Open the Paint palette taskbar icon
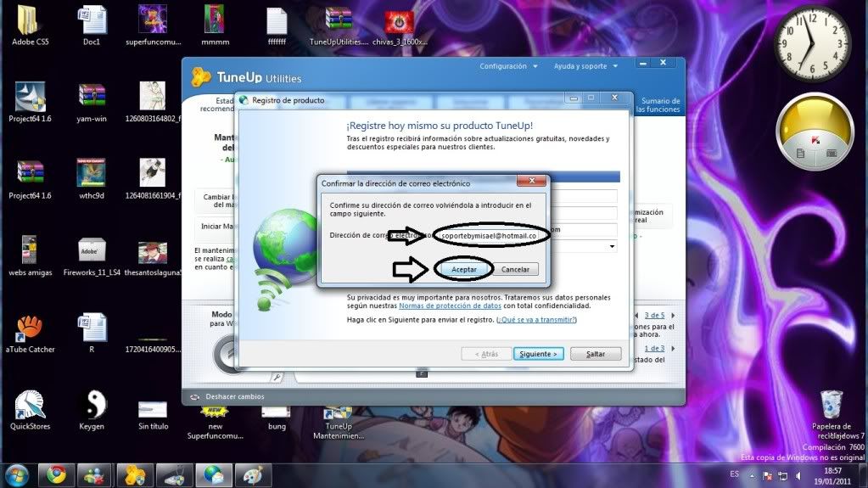The width and height of the screenshot is (868, 488). point(253,475)
